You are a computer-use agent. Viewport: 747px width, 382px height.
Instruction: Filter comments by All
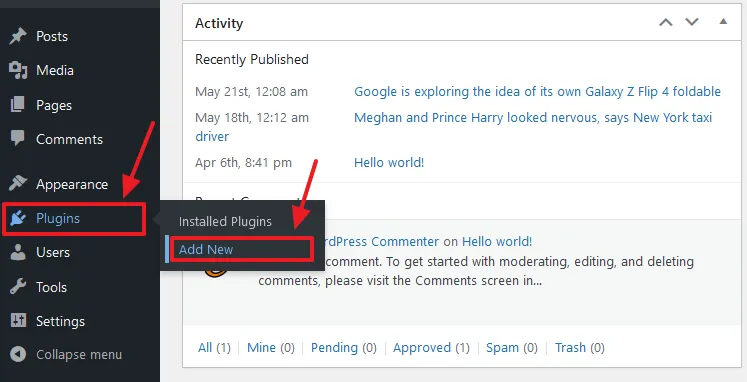click(x=205, y=348)
